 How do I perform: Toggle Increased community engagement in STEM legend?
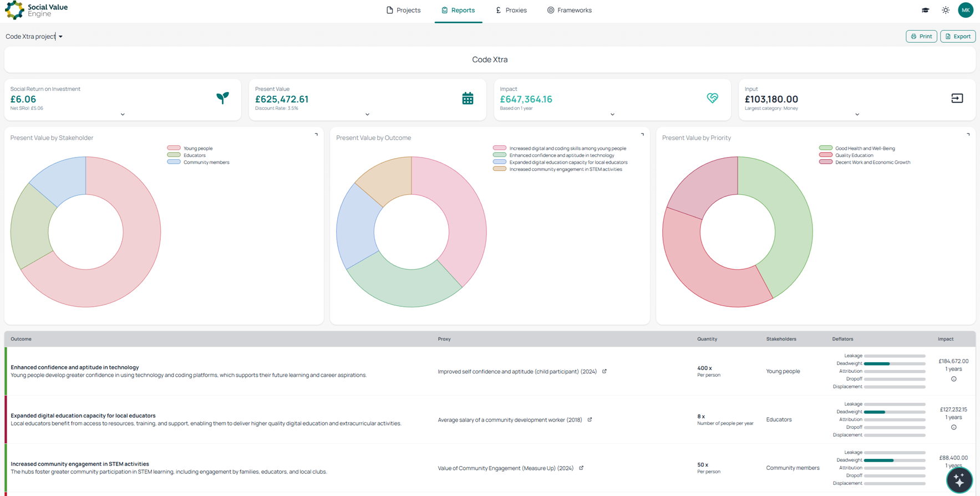coord(557,169)
